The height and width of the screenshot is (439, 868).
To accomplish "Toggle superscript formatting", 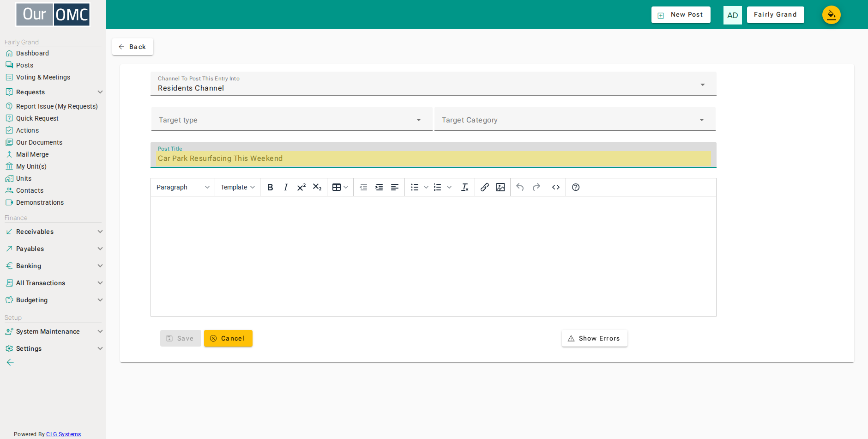I will click(301, 187).
